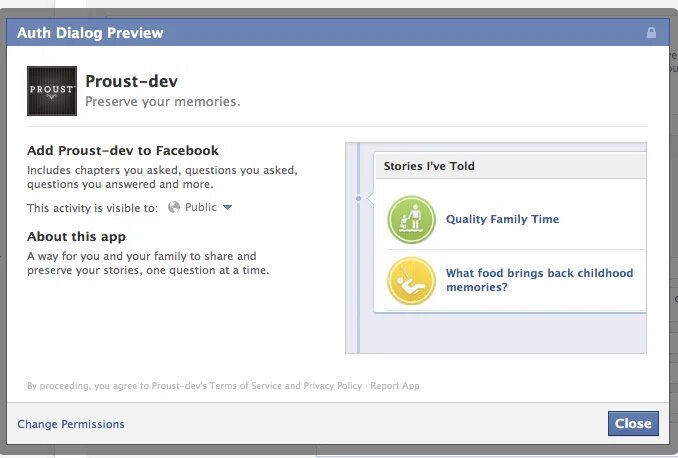Click the green Quality Family Time icon
Screen dimensions: 678x458
click(411, 219)
